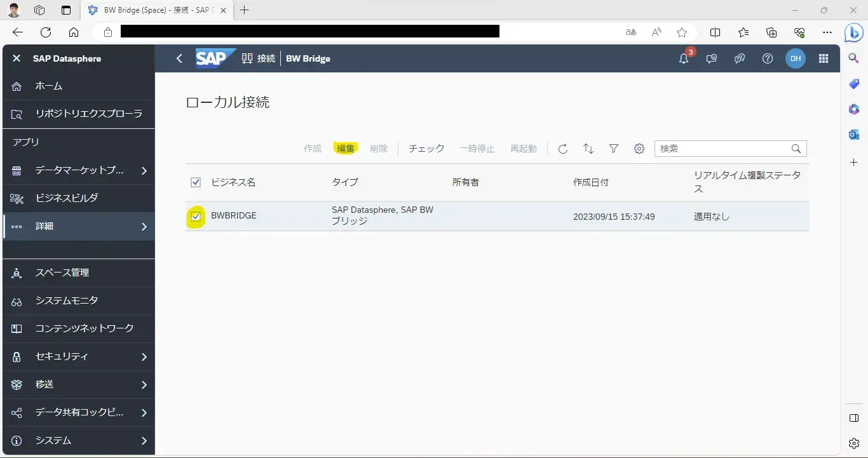Open リポジトリエクスプローラ
Viewport: 868px width, 458px height.
click(79, 114)
